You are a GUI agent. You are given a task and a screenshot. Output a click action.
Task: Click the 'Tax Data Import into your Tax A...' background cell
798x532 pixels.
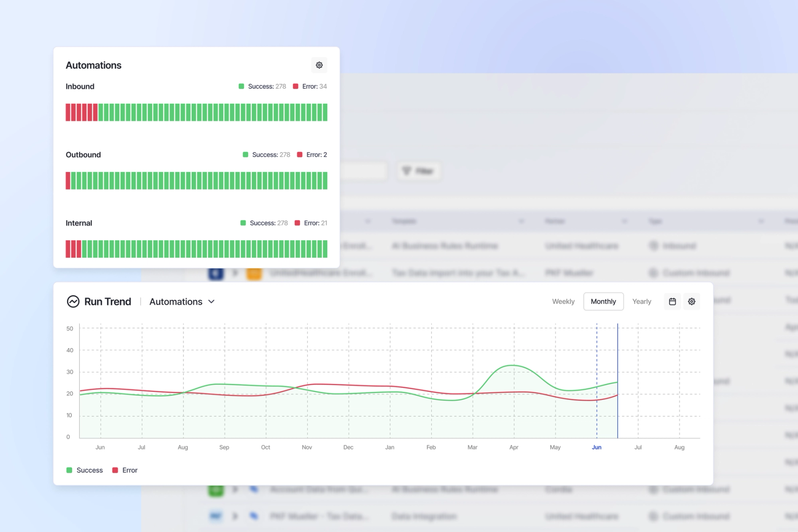(x=458, y=273)
